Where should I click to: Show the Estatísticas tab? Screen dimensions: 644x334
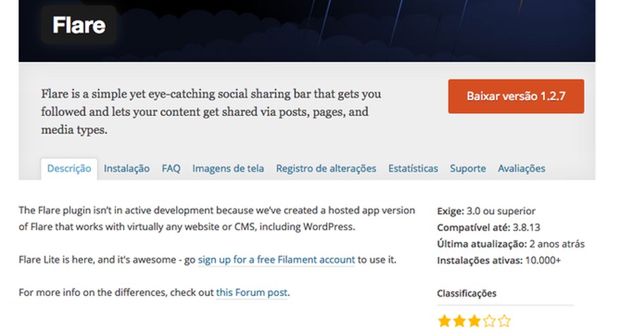click(413, 168)
